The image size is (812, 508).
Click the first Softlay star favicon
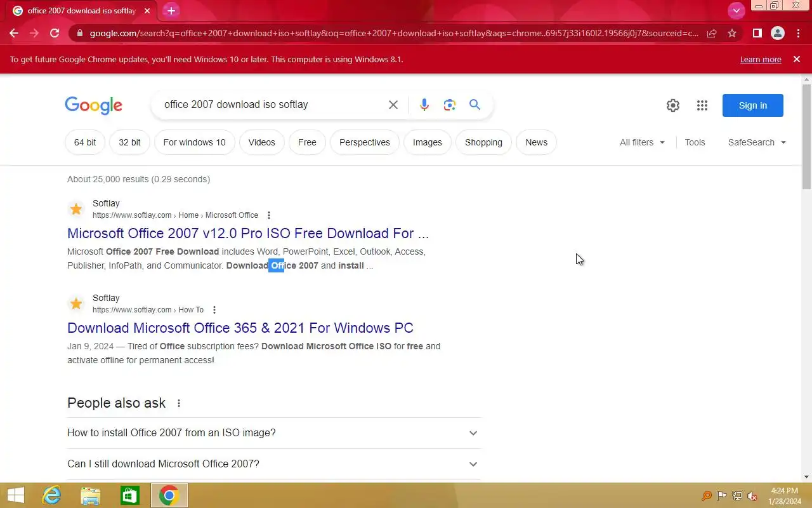(x=76, y=209)
